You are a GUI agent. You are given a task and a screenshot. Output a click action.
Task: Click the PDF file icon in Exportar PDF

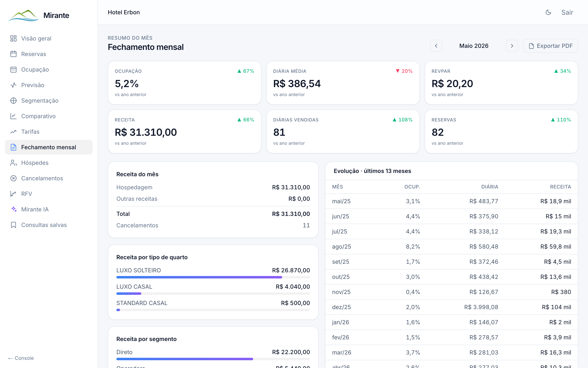[x=531, y=46]
